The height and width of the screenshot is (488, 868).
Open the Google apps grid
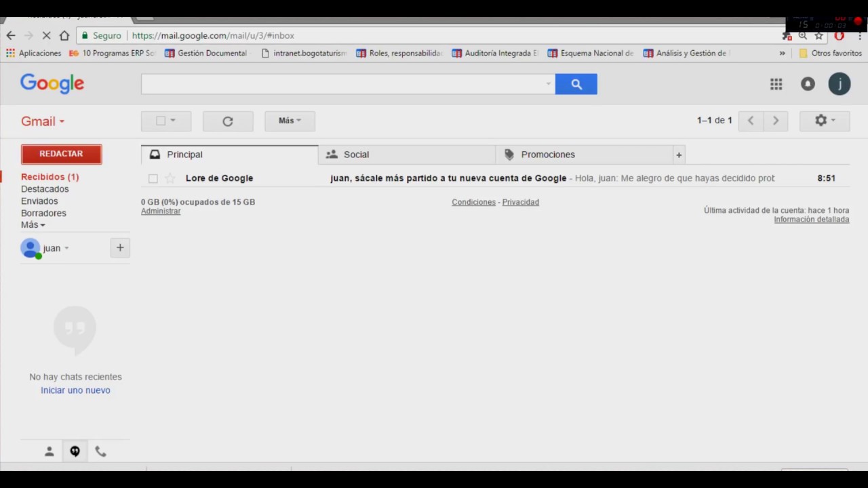tap(776, 84)
